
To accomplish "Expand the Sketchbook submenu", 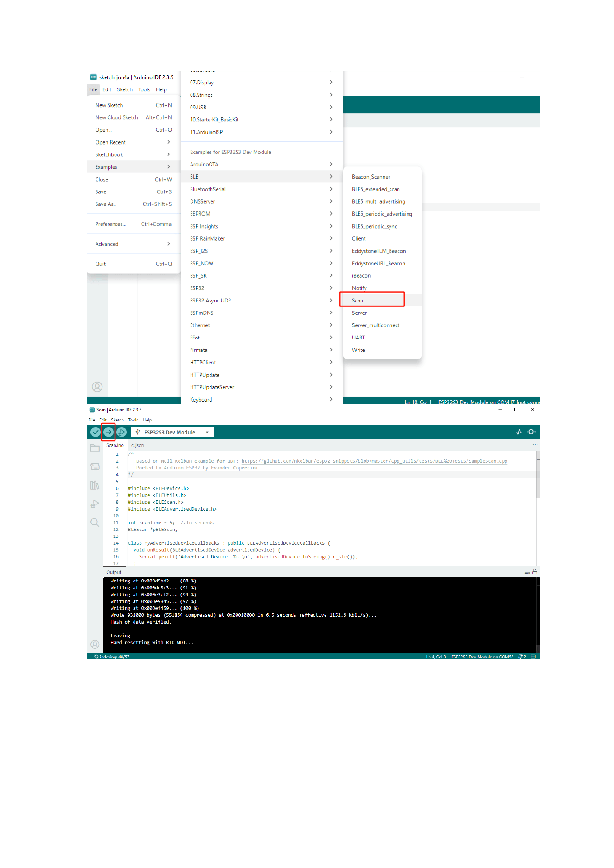I will point(134,154).
